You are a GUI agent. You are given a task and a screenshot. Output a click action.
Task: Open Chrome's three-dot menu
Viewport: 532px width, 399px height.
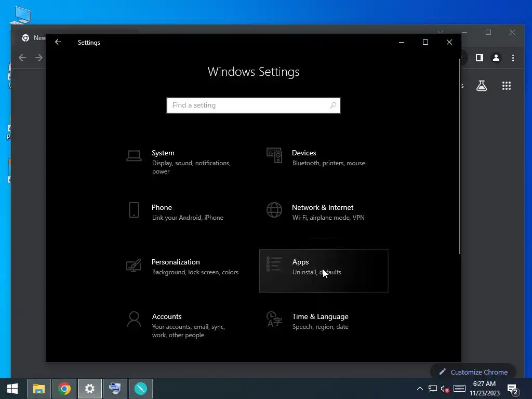pyautogui.click(x=513, y=58)
